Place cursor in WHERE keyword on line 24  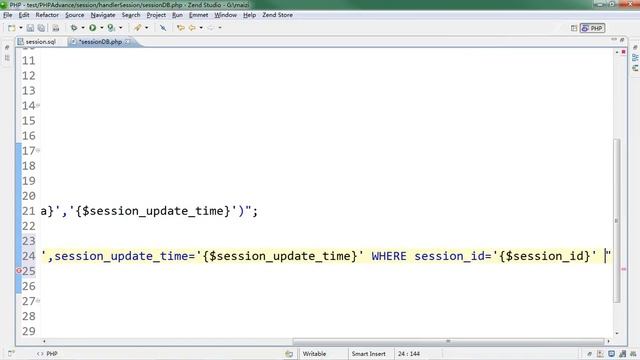(x=389, y=256)
